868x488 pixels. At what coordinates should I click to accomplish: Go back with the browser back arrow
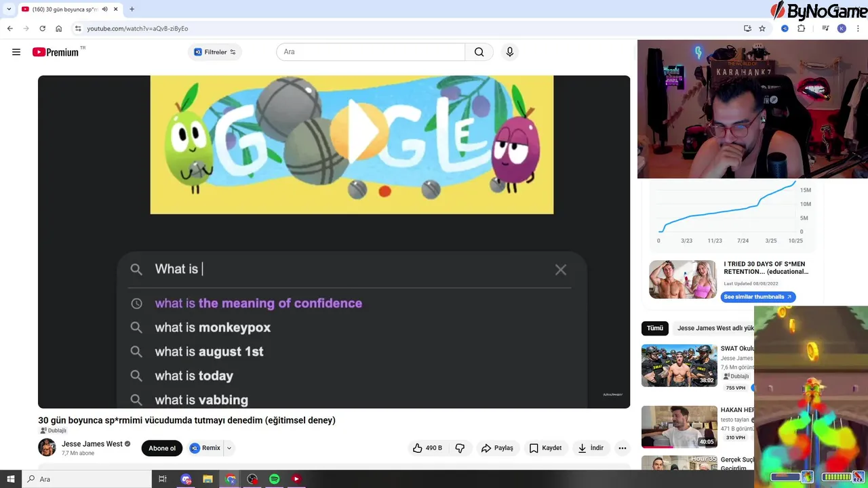tap(9, 28)
